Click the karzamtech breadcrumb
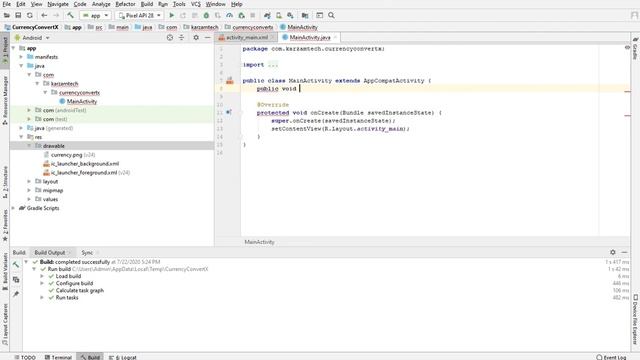Screen dimensions: 640x360 click(x=200, y=27)
